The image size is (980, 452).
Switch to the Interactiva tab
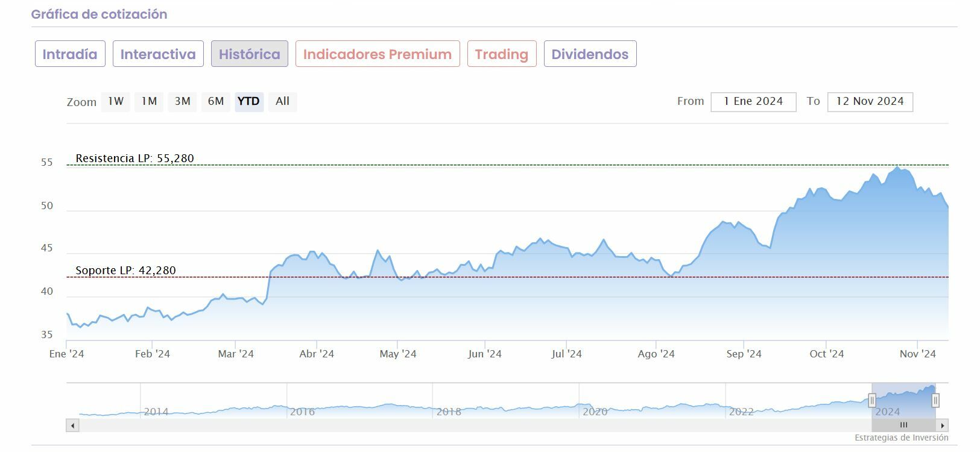point(158,54)
